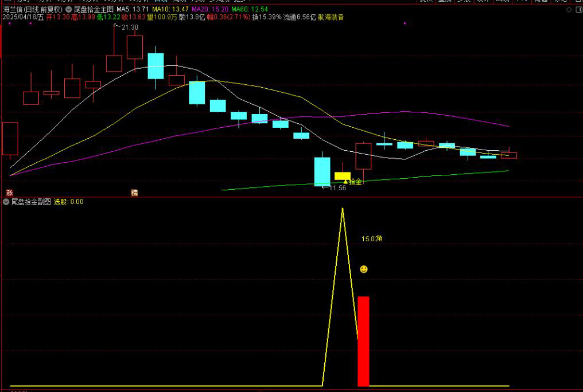This screenshot has height=392, width=583.
Task: Click the 尾盘拾金主图 indicator name
Action: pyautogui.click(x=94, y=10)
